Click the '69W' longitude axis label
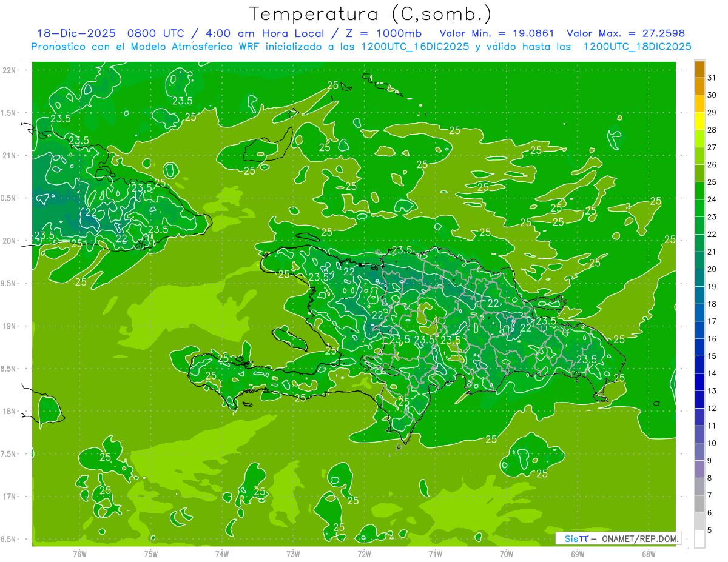 click(578, 554)
